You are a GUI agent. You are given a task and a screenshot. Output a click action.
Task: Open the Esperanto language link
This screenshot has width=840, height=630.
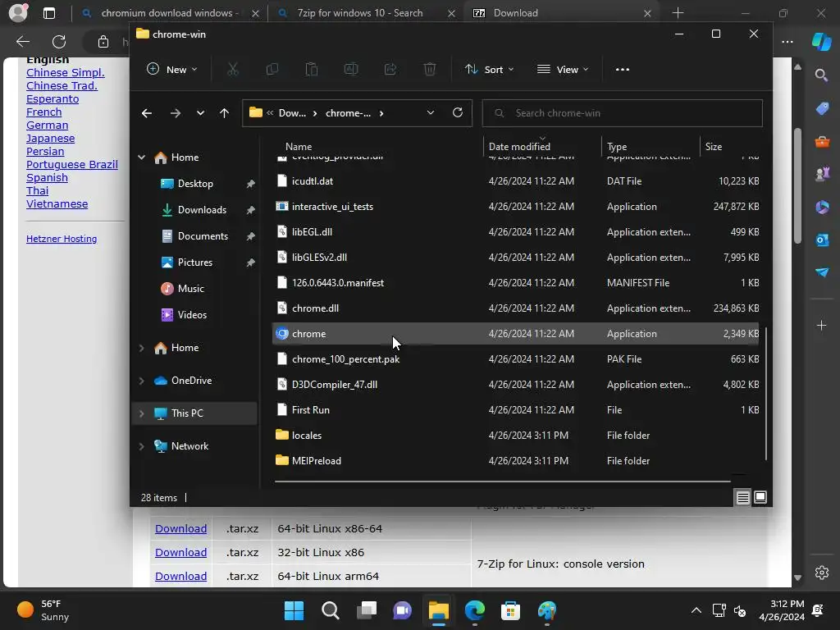click(x=52, y=98)
